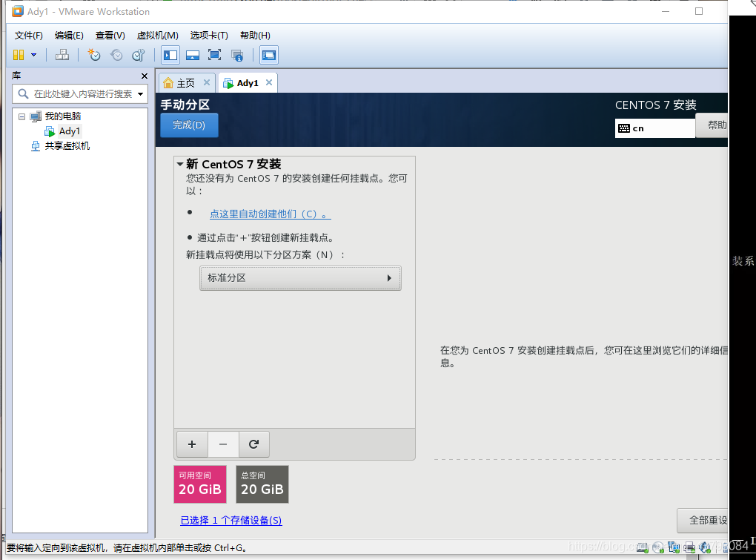Screen dimensions: 756x560
Task: Collapse the 新 CentOS 7 安装 section
Action: pyautogui.click(x=180, y=164)
